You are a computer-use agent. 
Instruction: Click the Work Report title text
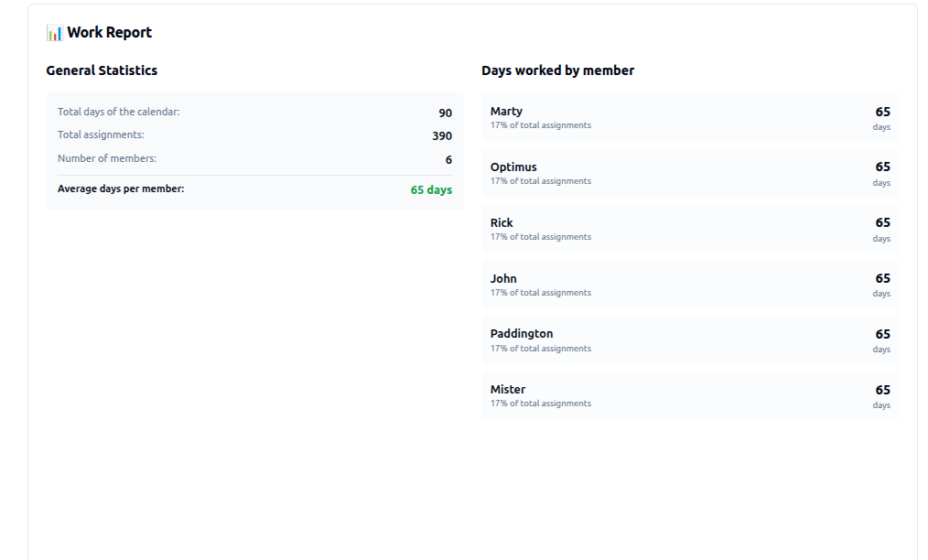pos(109,33)
